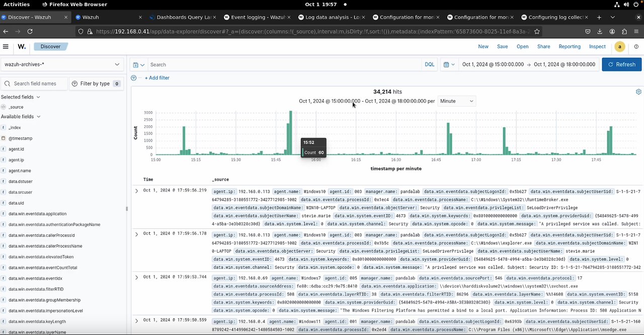Click the filter options circle icon
644x335 pixels.
(133, 78)
